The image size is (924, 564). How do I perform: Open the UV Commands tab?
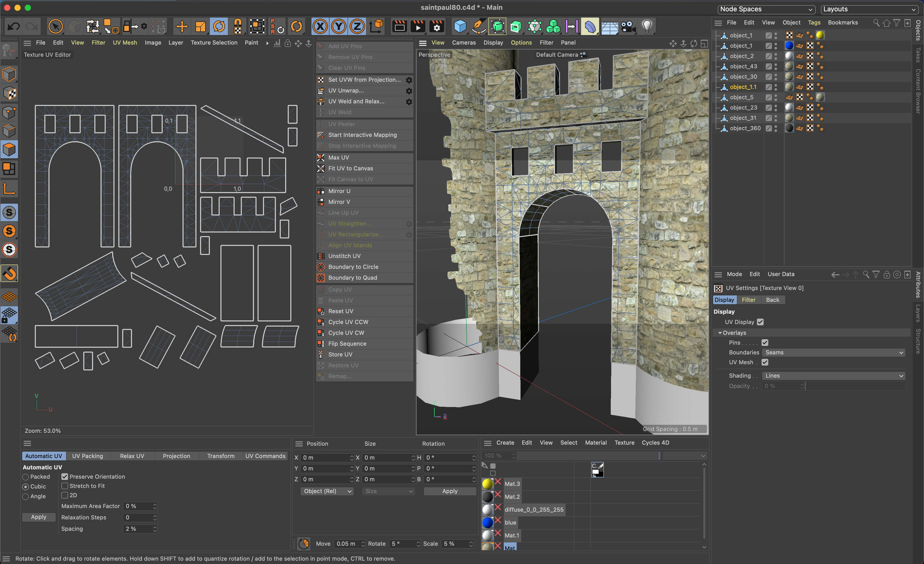265,455
